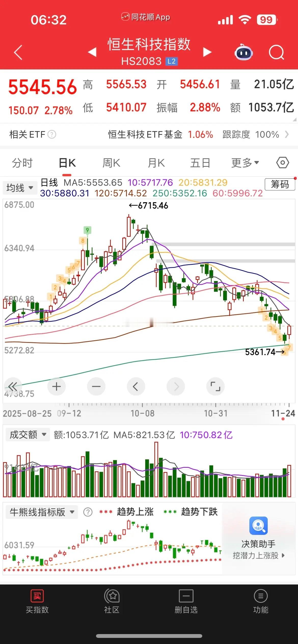298x644 pixels.
Task: Select the 日K daily chart tab
Action: pyautogui.click(x=67, y=163)
